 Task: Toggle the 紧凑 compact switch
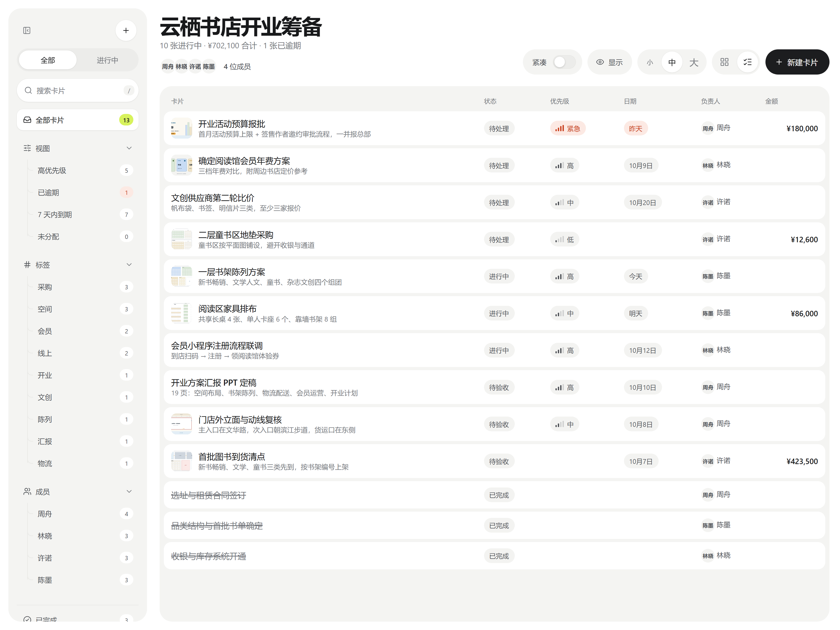click(x=564, y=62)
